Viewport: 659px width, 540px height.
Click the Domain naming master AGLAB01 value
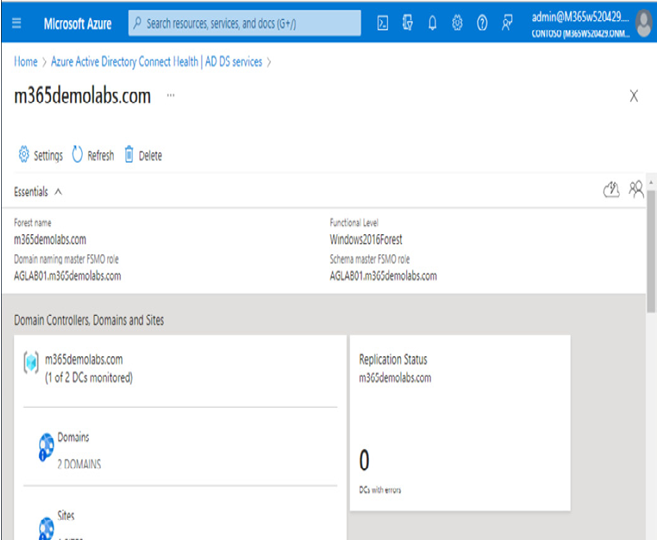click(67, 276)
